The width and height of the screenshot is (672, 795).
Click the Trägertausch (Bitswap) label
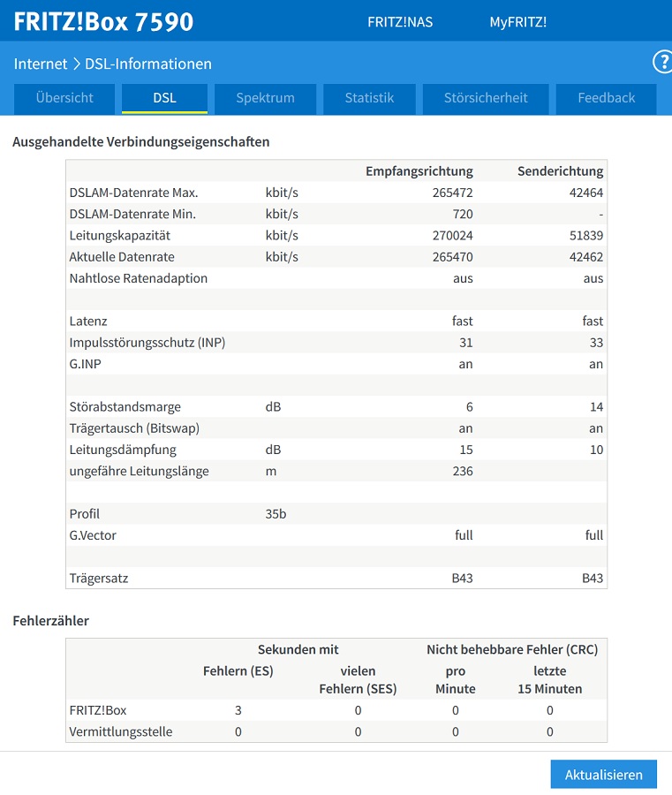134,428
